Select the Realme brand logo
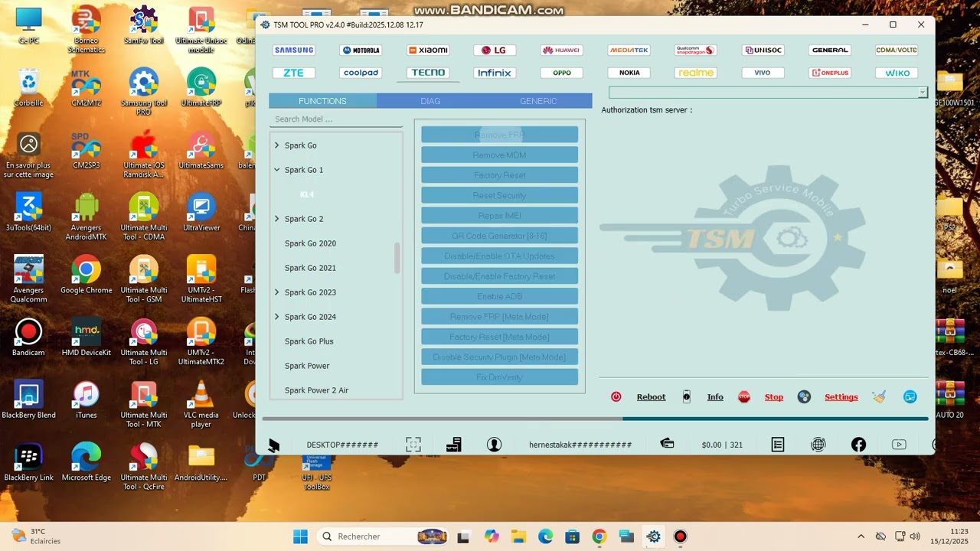Image resolution: width=980 pixels, height=551 pixels. pos(695,73)
